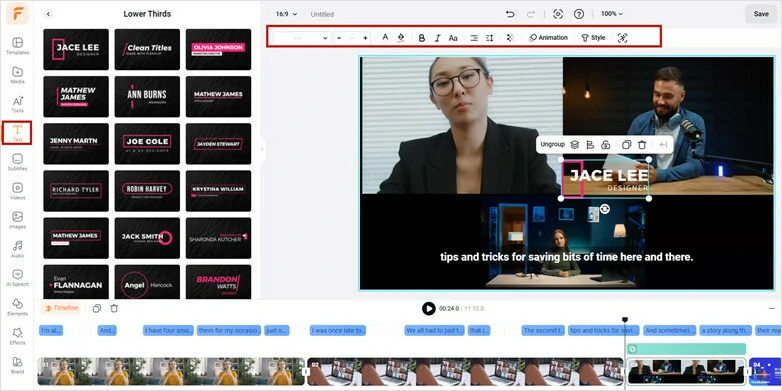Select the Olivia Johnson lower third template

(218, 49)
